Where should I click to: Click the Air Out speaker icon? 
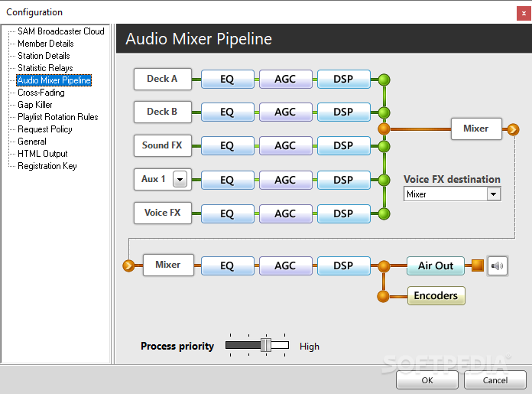498,265
